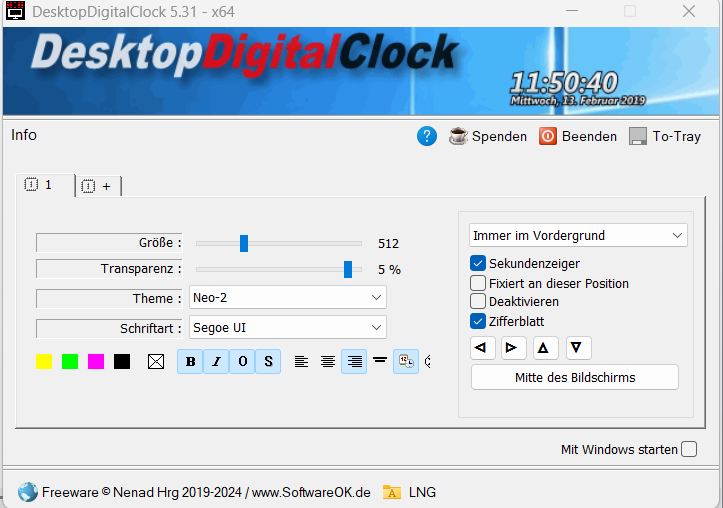Align clock text left
Viewport: 723px width, 508px height.
click(301, 361)
